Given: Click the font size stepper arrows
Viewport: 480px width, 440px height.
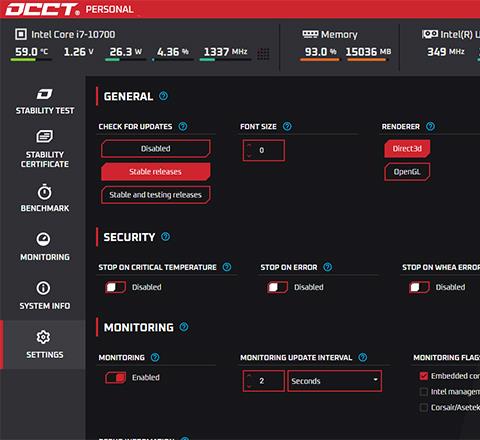Looking at the screenshot, I should (x=249, y=150).
